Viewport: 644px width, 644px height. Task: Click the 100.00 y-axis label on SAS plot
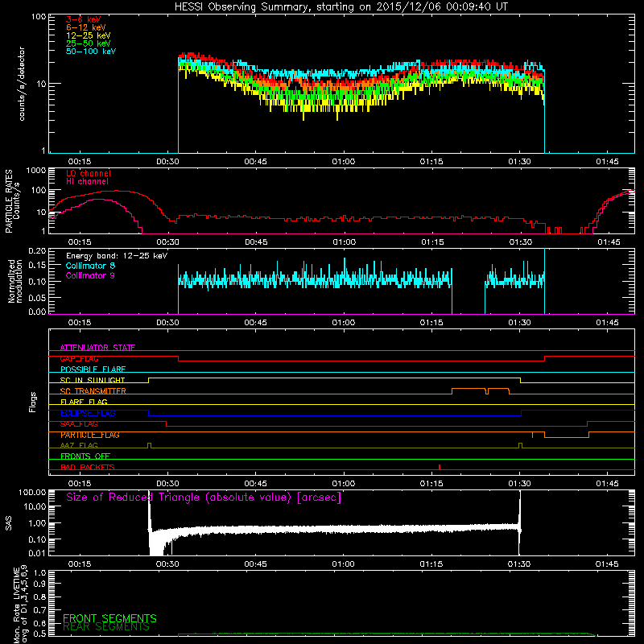tap(32, 493)
